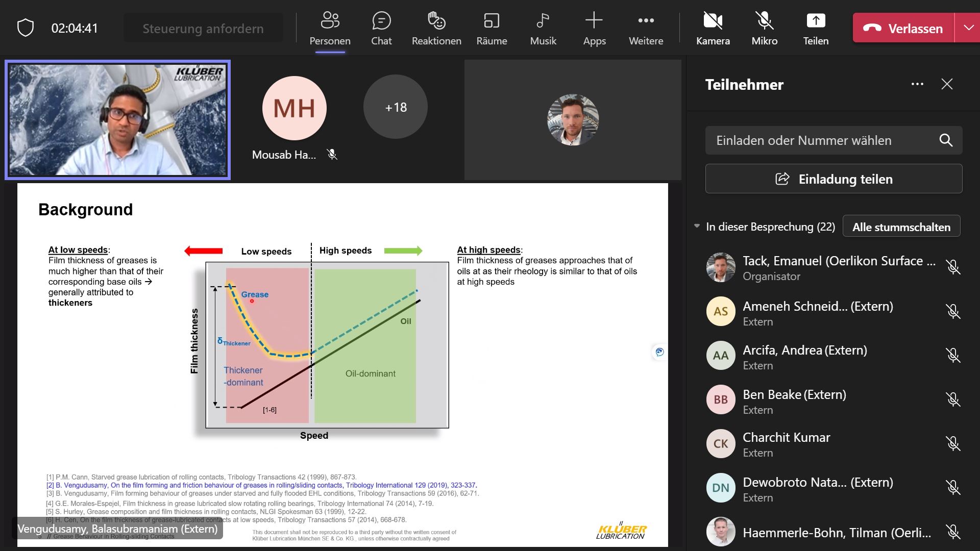Viewport: 980px width, 551px height.
Task: Open Weitere more options menu
Action: (646, 29)
